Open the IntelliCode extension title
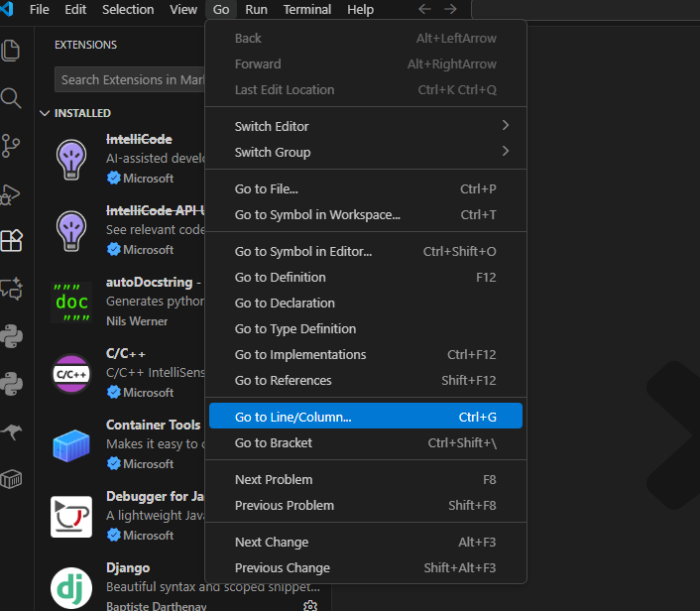The image size is (700, 611). pyautogui.click(x=139, y=139)
